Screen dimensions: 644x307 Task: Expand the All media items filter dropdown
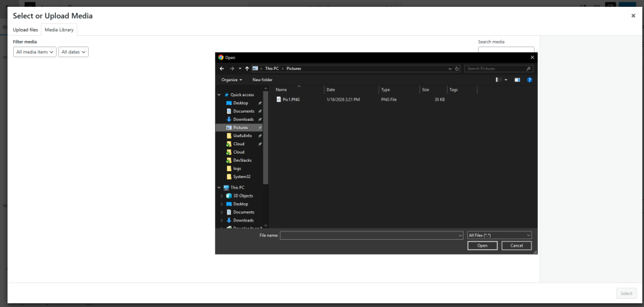[x=35, y=52]
